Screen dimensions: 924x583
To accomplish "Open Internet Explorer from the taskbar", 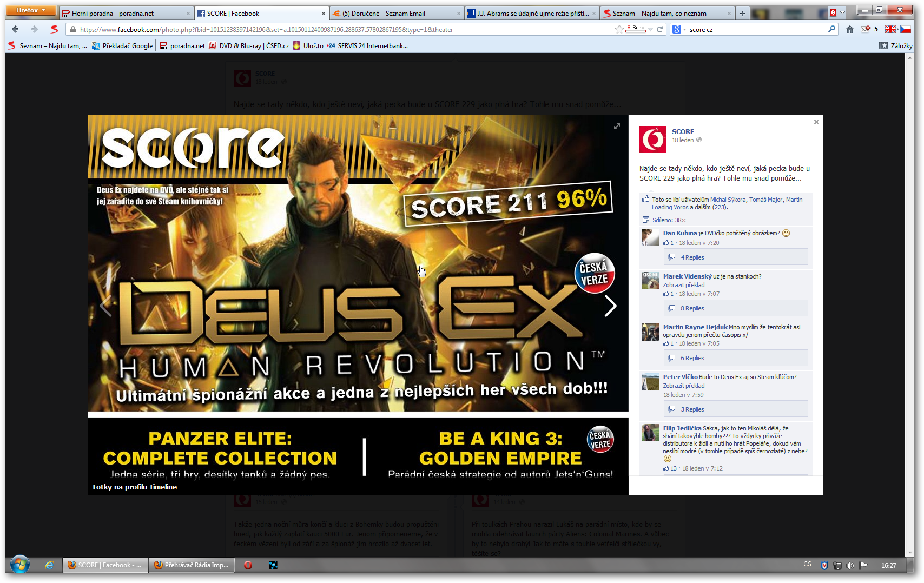I will click(49, 565).
